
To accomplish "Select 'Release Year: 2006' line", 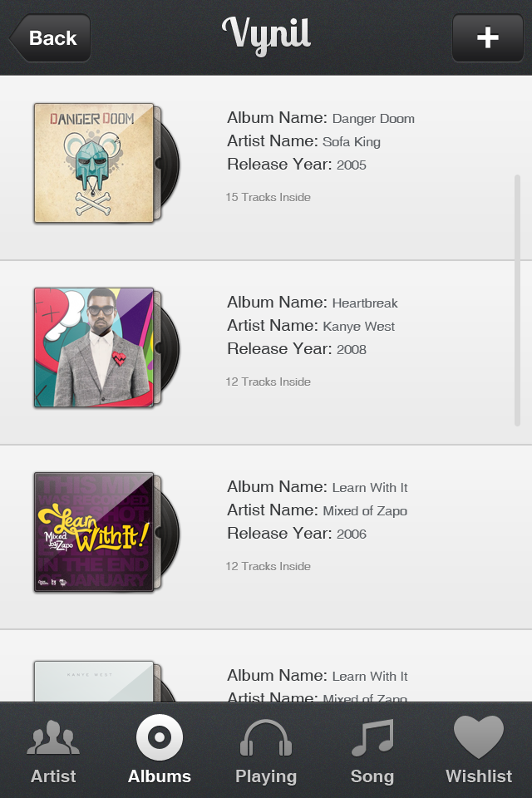I will coord(297,534).
